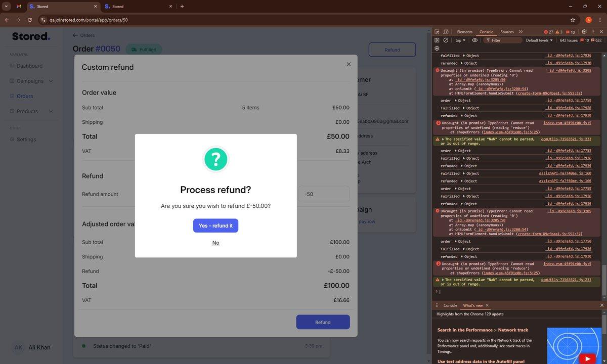Show more DevTools tabs via double chevron
607x364 pixels.
(x=521, y=32)
